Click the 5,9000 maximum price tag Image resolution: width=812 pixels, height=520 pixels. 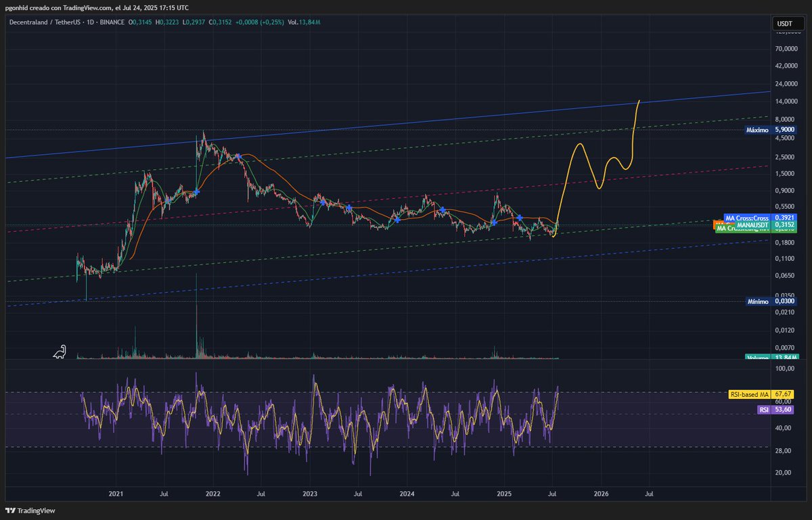784,129
